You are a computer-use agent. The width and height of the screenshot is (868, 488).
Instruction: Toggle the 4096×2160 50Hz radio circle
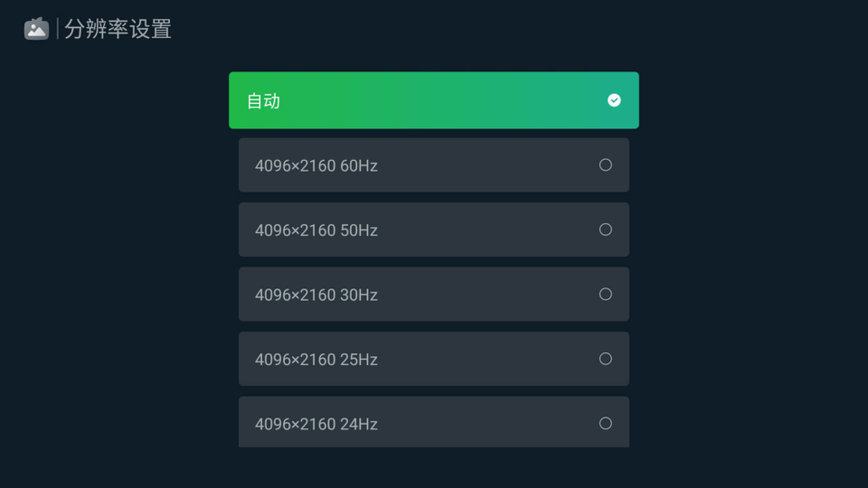click(x=605, y=230)
